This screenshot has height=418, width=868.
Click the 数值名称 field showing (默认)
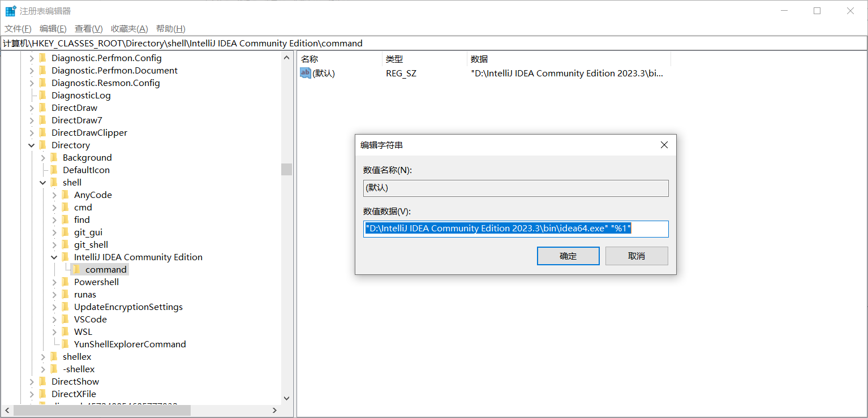click(515, 188)
